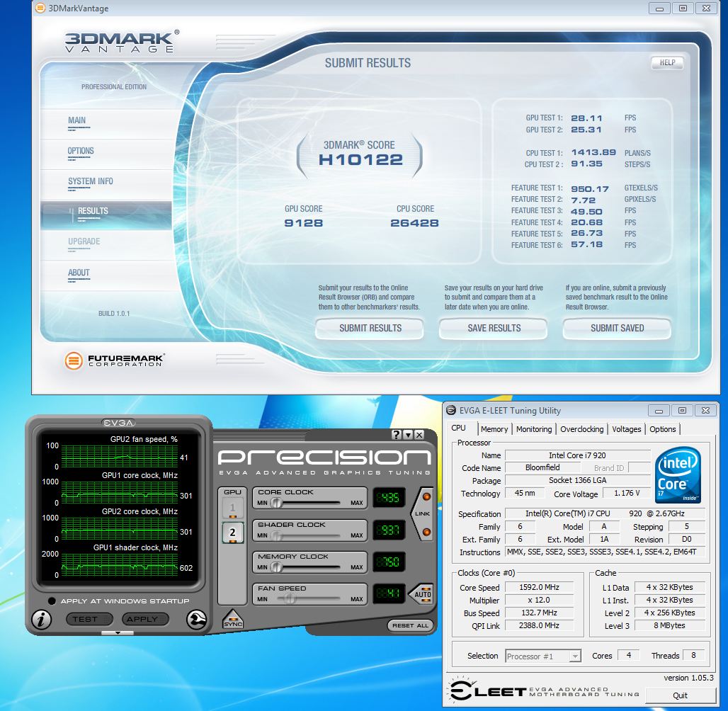Click the E-LEET logo at the bottom
The image size is (728, 711).
(x=544, y=691)
